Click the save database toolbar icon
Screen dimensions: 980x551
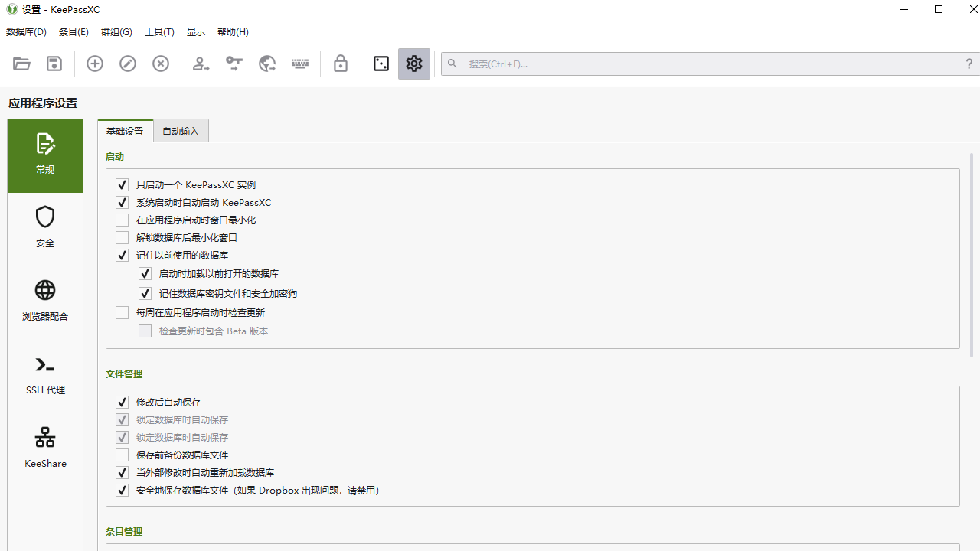point(53,64)
